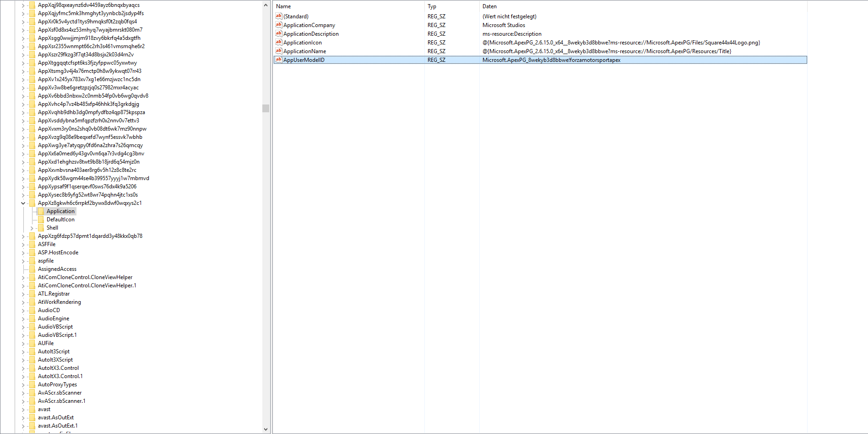Click the string icon beside ApplicationIcon
This screenshot has height=434, width=868.
[278, 42]
